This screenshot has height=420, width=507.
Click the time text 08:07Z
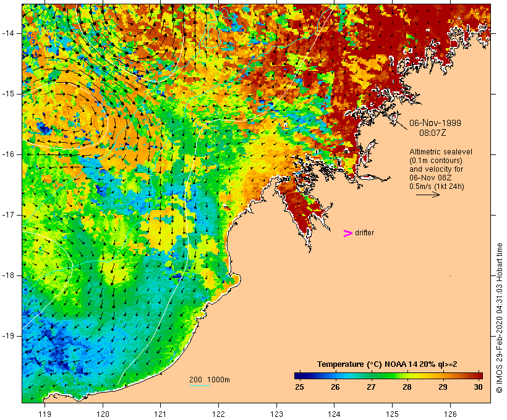[433, 133]
